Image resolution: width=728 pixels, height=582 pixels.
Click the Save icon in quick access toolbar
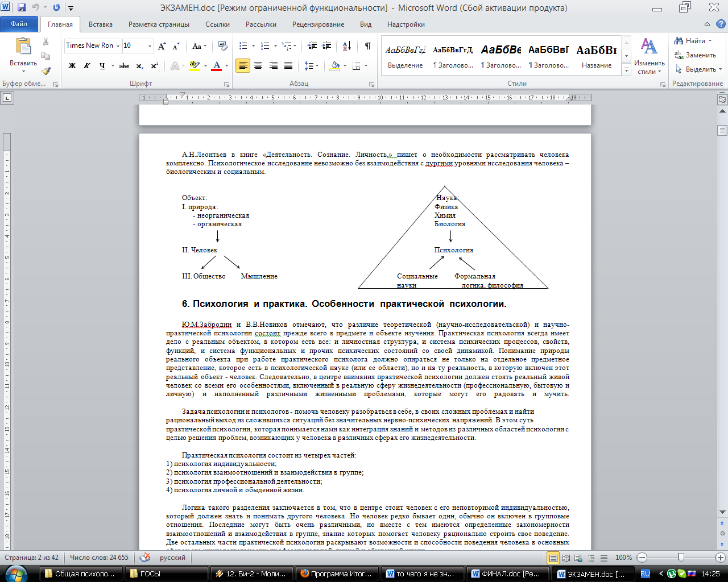tap(22, 8)
